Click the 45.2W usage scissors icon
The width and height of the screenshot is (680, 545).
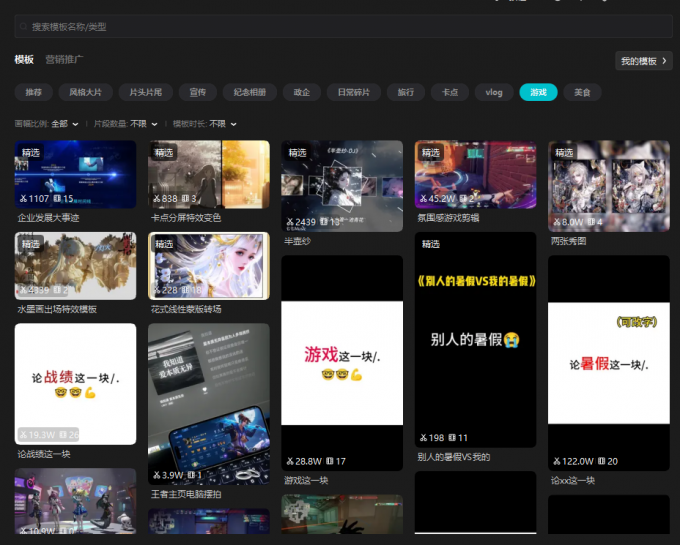(423, 199)
